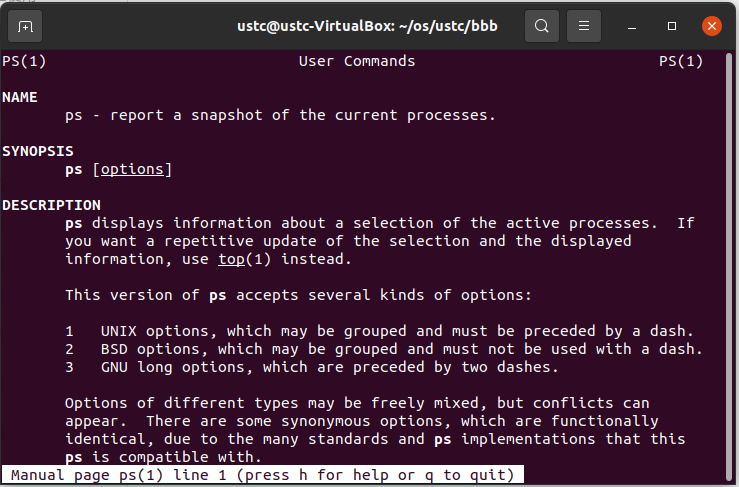This screenshot has height=487, width=739.
Task: Click the "Manual page ps(1)" status line
Action: click(262, 475)
